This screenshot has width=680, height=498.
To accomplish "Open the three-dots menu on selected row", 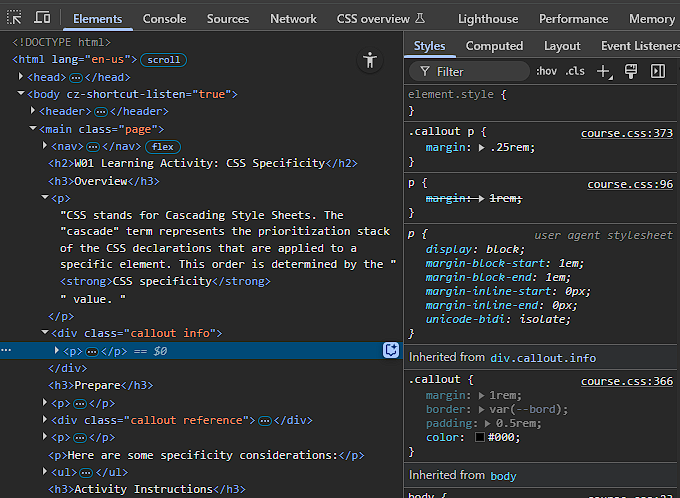I will tap(6, 350).
